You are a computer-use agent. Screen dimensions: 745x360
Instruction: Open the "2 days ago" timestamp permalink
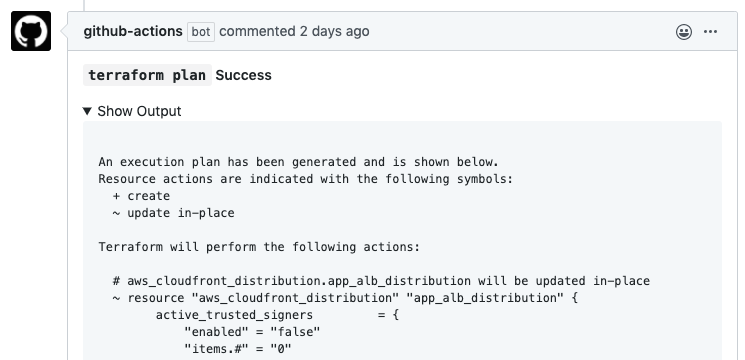pos(334,31)
